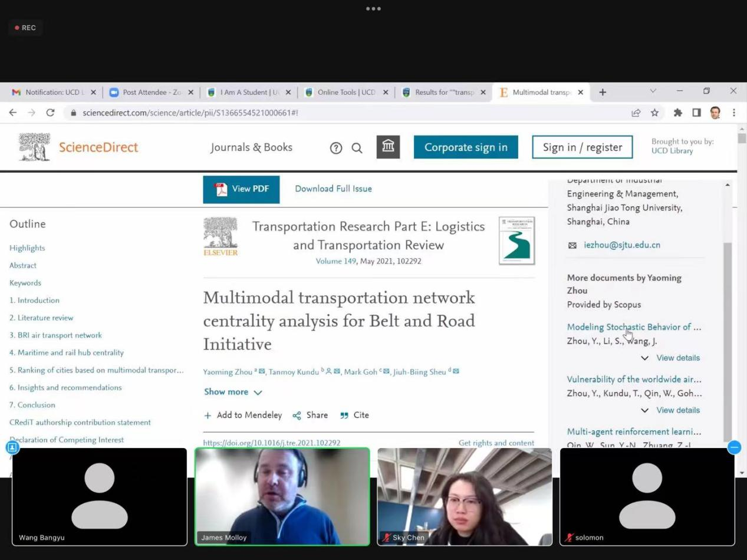The image size is (747, 560).
Task: Expand View details under Modeling Stochastic Behavior
Action: [677, 358]
